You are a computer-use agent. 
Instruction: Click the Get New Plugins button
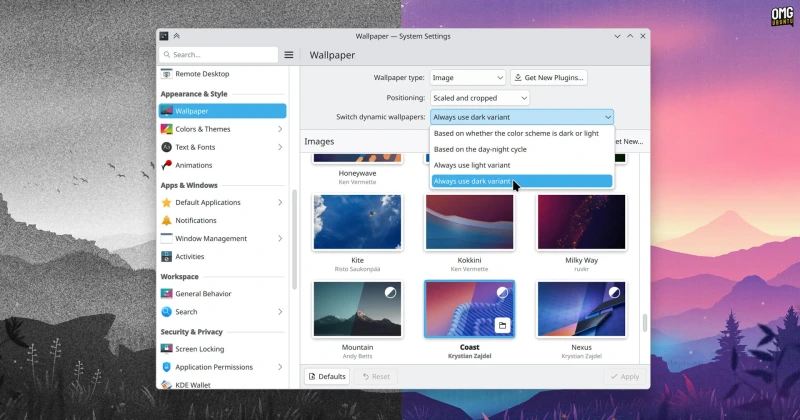(x=548, y=78)
